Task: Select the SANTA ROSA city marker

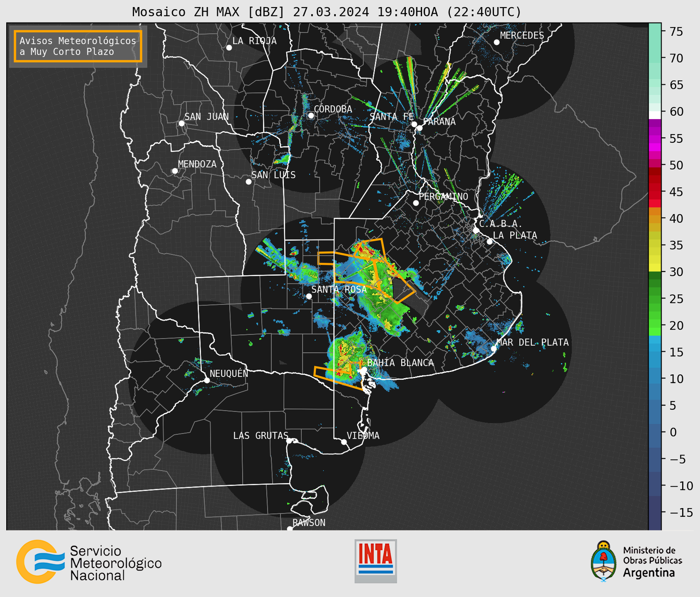Action: (309, 296)
